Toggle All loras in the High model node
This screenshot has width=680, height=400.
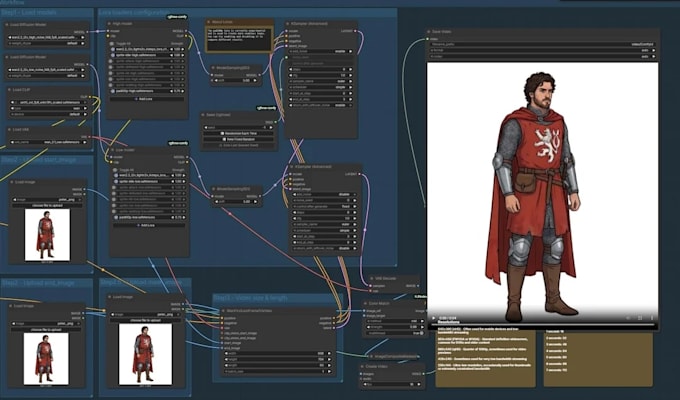(x=112, y=43)
